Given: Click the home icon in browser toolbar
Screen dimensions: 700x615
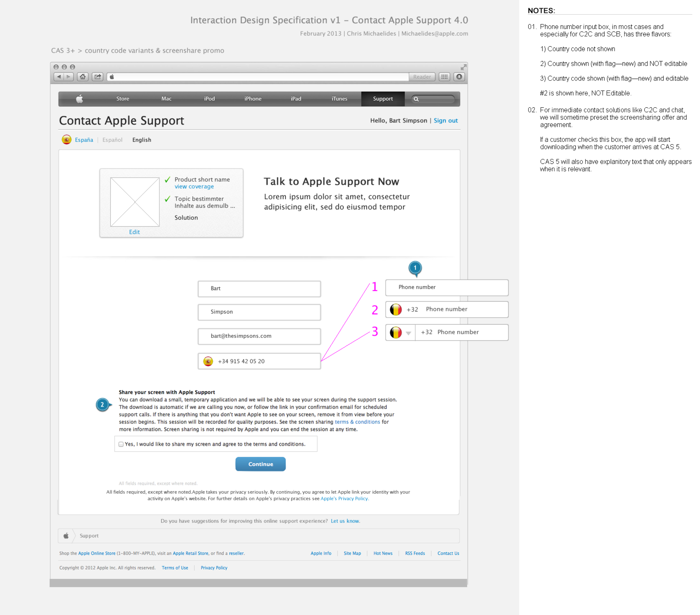Looking at the screenshot, I should click(x=83, y=77).
